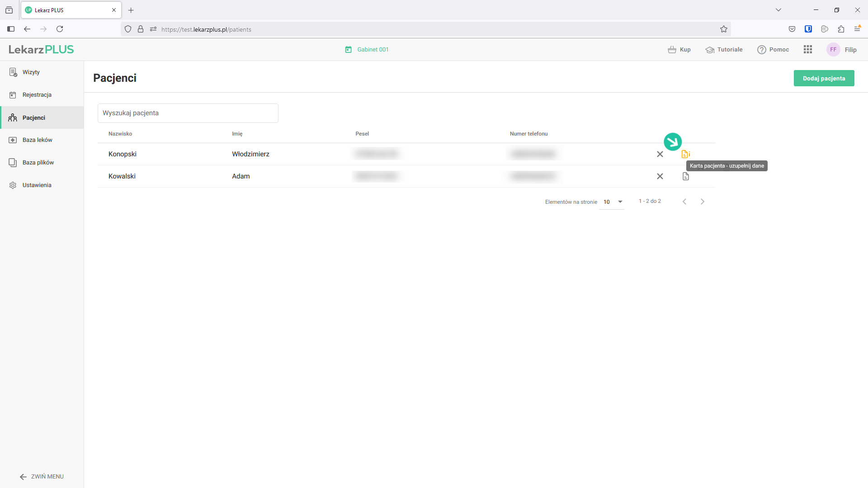This screenshot has height=488, width=868.
Task: Click the Gabinet 001 calendar selector
Action: [367, 50]
